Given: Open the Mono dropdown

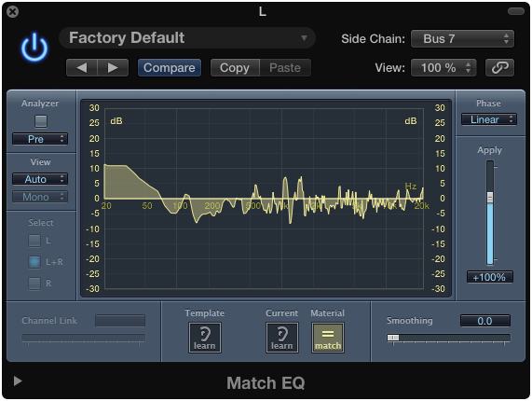Looking at the screenshot, I should pyautogui.click(x=40, y=197).
